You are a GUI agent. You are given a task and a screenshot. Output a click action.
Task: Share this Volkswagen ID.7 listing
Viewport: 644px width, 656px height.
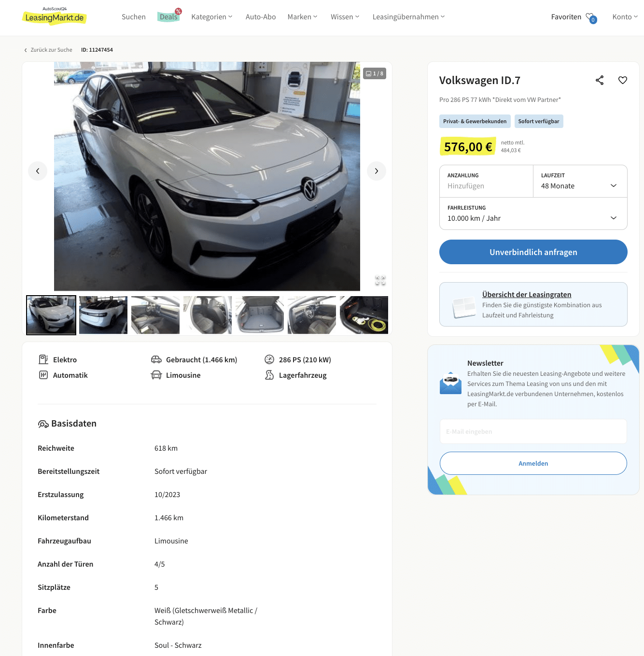[x=600, y=80]
